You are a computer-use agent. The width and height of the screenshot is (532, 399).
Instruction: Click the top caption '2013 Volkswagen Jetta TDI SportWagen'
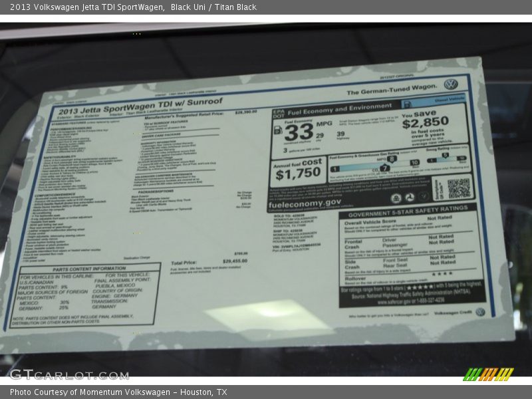tap(88, 7)
